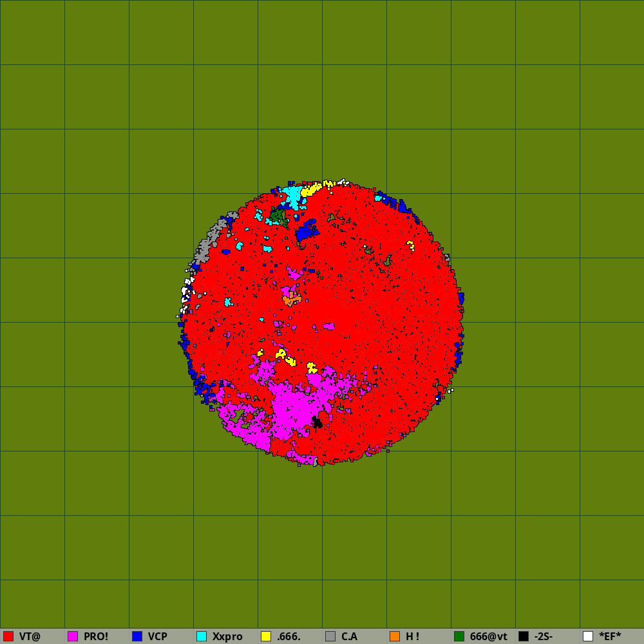Image resolution: width=644 pixels, height=644 pixels.
Task: Select the 'H !' team label
Action: pyautogui.click(x=412, y=637)
